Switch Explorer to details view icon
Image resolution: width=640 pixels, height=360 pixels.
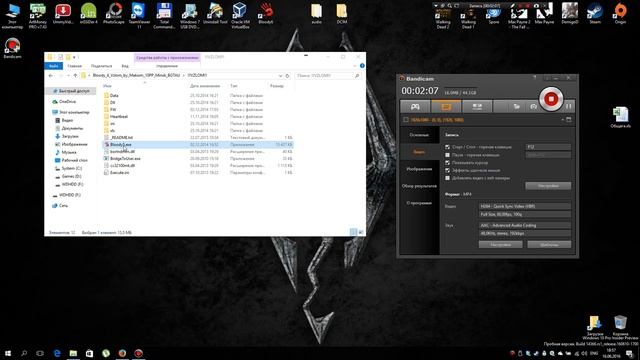[353, 232]
